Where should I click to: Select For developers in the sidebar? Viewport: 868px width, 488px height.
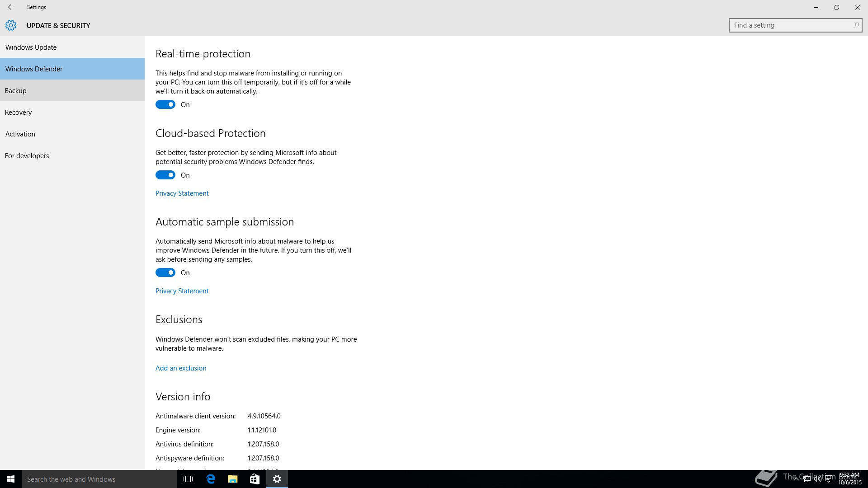72,155
